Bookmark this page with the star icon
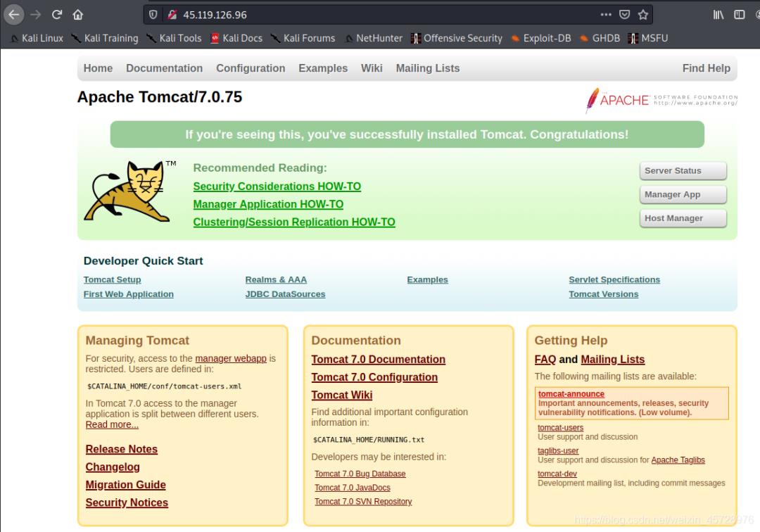 [643, 15]
